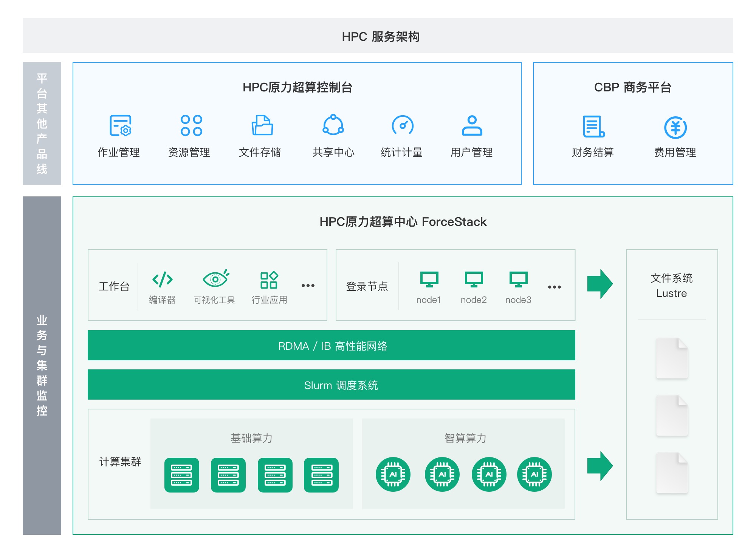Select second AI chip icon under 智算算力
The height and width of the screenshot is (559, 756).
442,474
